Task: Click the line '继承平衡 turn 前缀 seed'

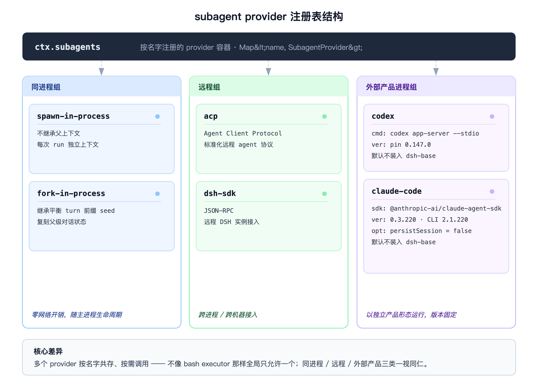Action: (x=76, y=211)
